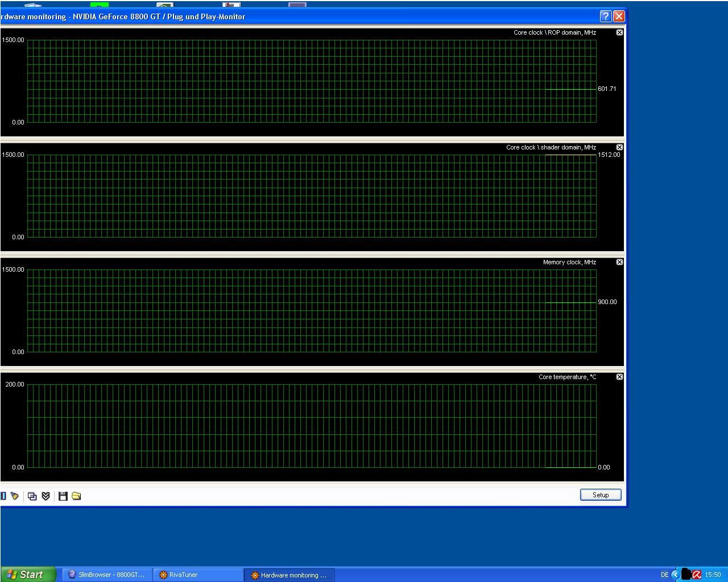728x582 pixels.
Task: Click the 601.71 ROP clock value
Action: (x=607, y=89)
